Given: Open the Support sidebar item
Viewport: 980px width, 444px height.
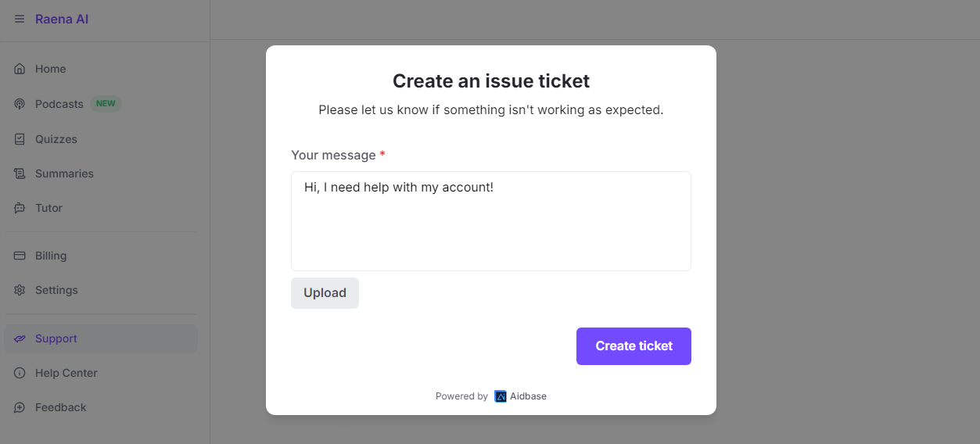Looking at the screenshot, I should pyautogui.click(x=101, y=338).
